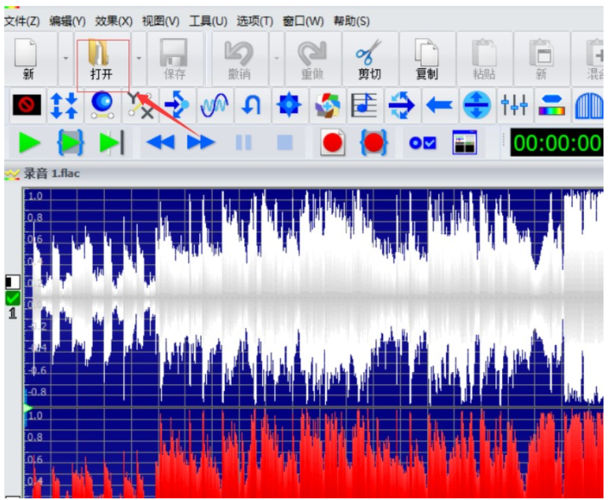Start playback with the green play button
The height and width of the screenshot is (500, 612).
point(29,143)
